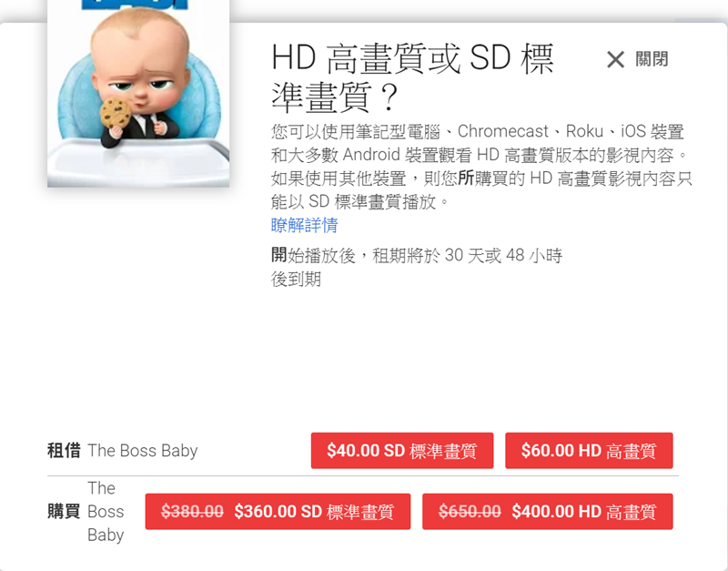Click the struck-through $650.00 original price
Viewport: 728px width, 571px height.
point(470,512)
